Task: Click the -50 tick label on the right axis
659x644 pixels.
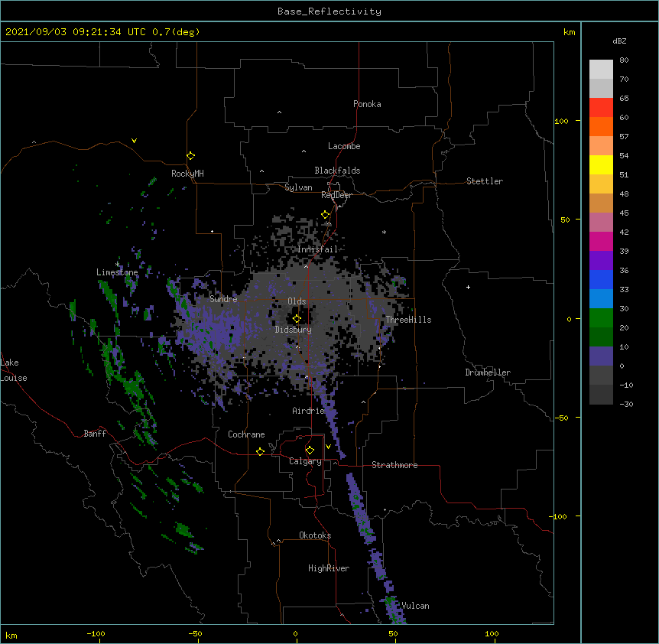Action: (561, 418)
